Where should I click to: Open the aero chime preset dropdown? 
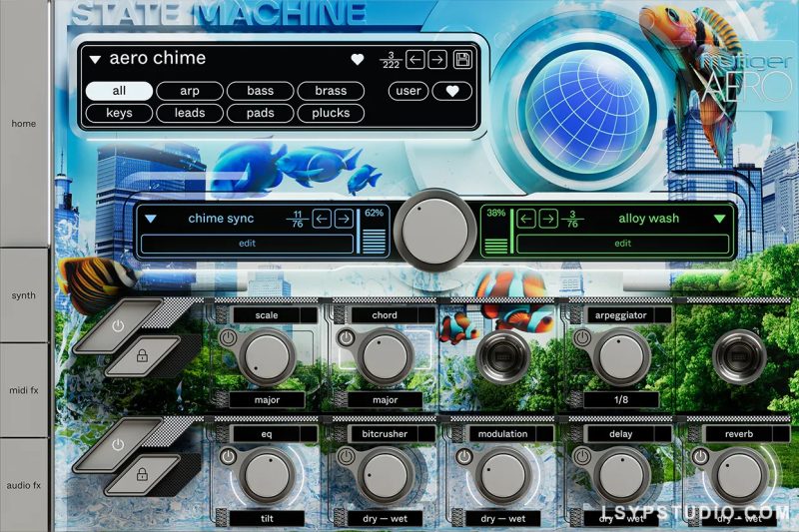[95, 60]
